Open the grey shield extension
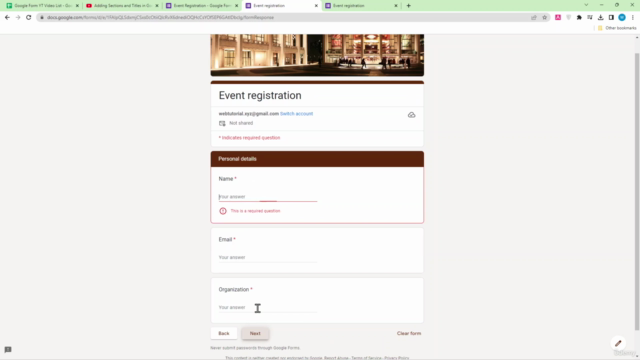The width and height of the screenshot is (640, 360). point(569,18)
